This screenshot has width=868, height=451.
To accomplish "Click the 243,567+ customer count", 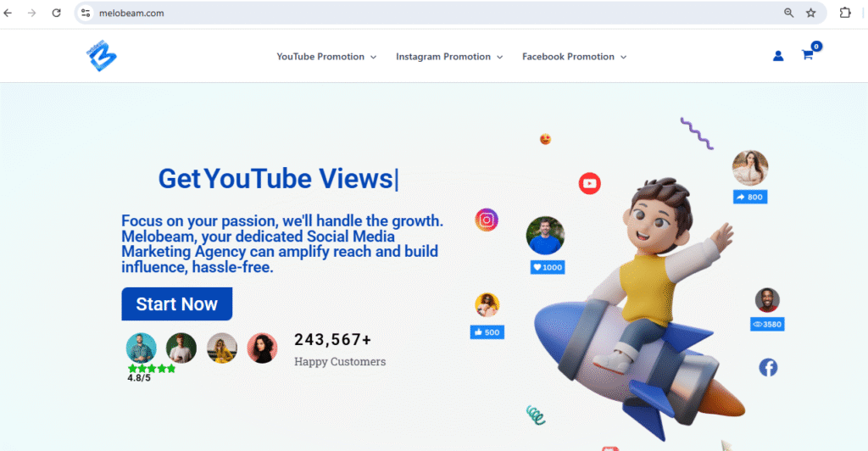I will (x=332, y=339).
